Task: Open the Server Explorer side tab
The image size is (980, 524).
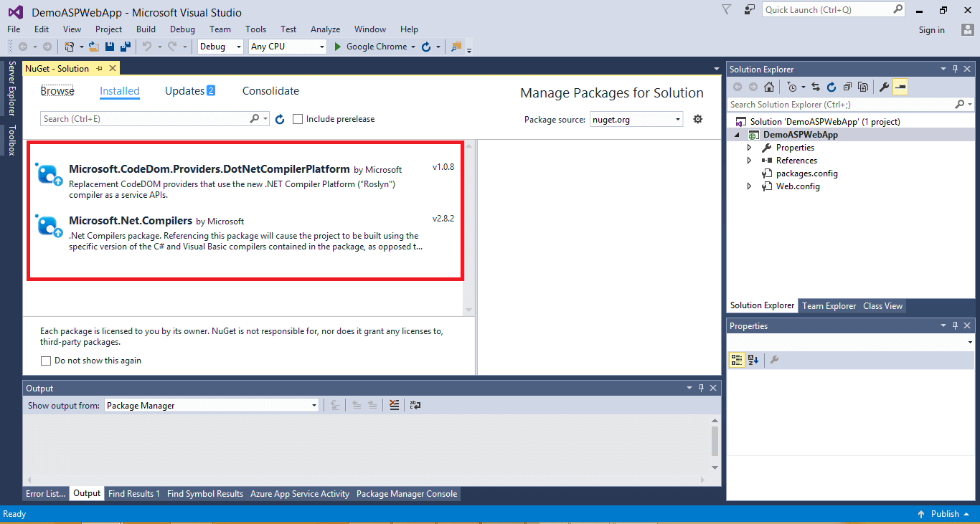Action: (11, 89)
